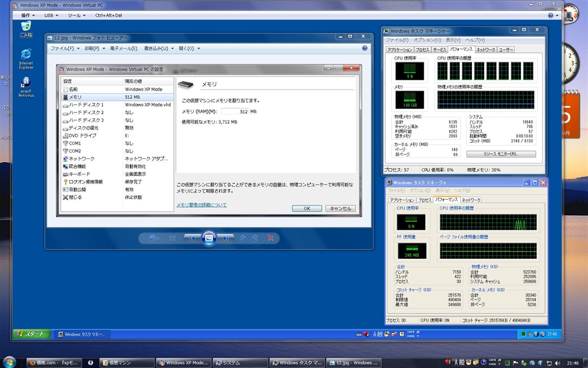The image size is (588, 368).
Task: Click 物理メモリ: 30% in Task Manager status bar
Action: pos(483,170)
